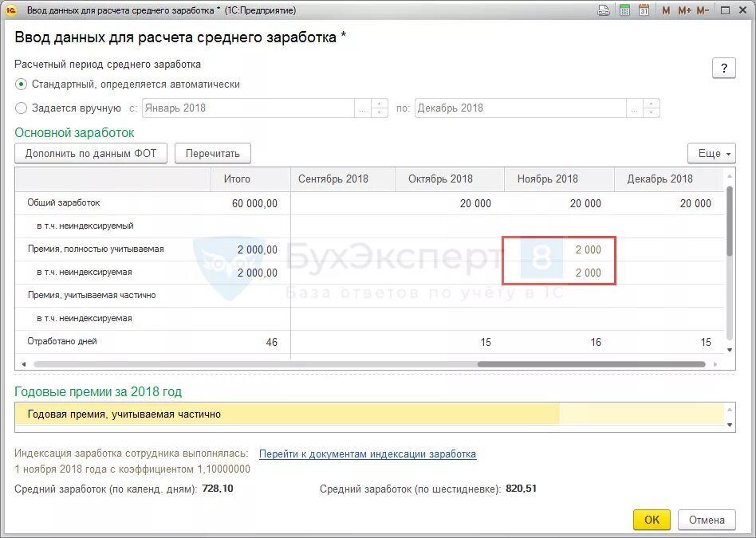The image size is (756, 538).
Task: Click the table's vertical scrollbar thumb
Action: point(730,221)
